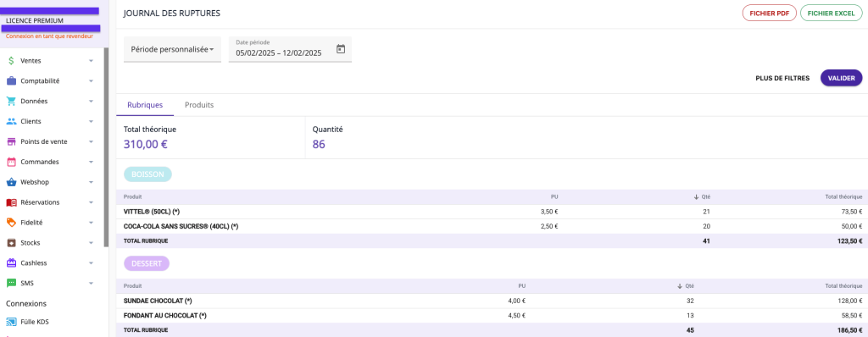Expand the Cashless menu chevron
The width and height of the screenshot is (868, 337).
click(x=92, y=262)
